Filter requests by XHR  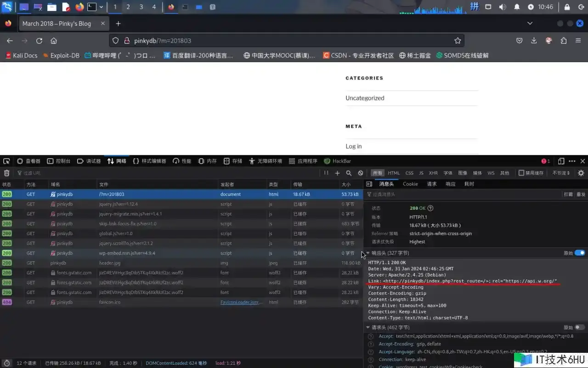[433, 173]
